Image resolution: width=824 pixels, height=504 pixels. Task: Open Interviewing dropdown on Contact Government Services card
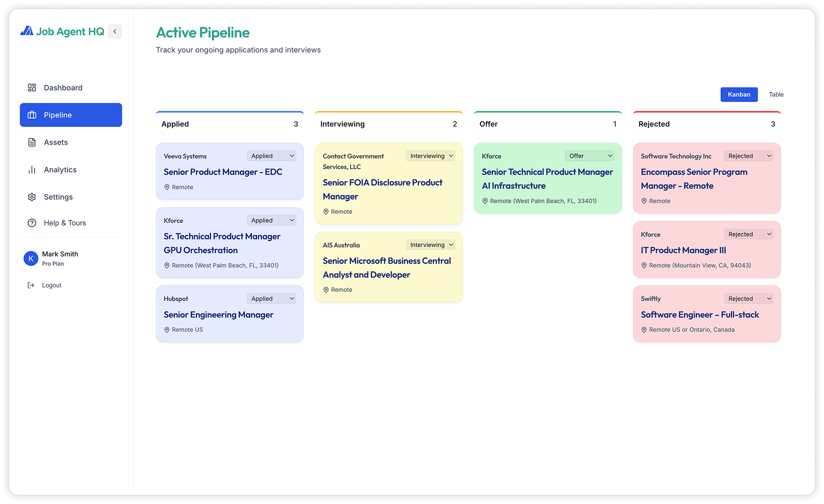tap(430, 156)
